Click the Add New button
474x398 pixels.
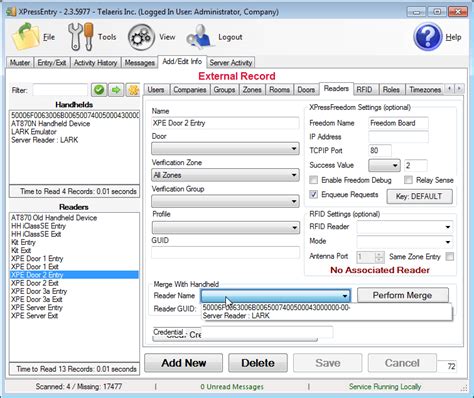point(183,363)
